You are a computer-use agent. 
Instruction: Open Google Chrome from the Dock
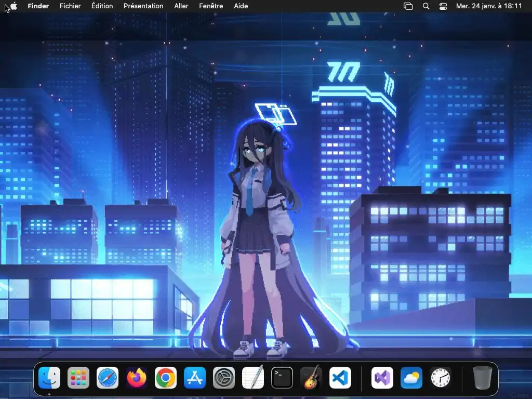pos(166,378)
